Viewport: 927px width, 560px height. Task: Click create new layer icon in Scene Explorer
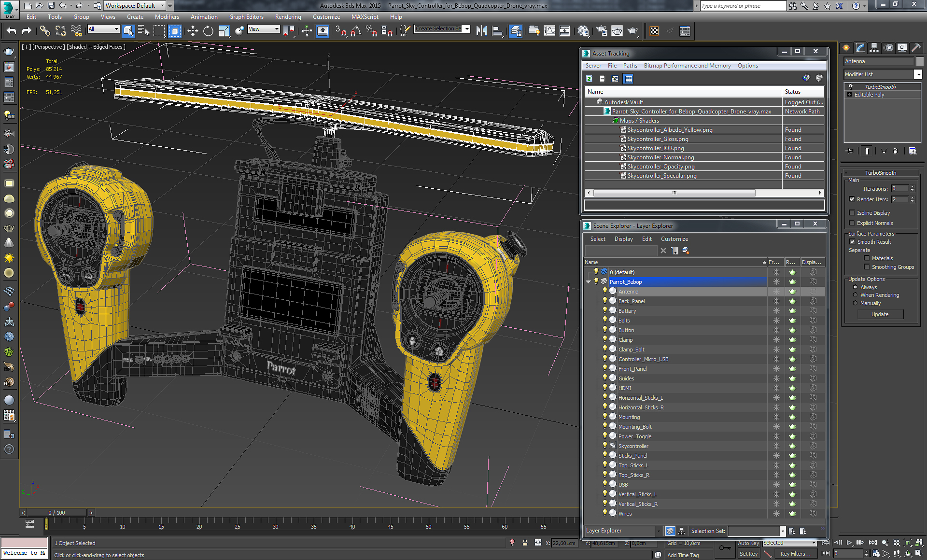[x=685, y=251]
